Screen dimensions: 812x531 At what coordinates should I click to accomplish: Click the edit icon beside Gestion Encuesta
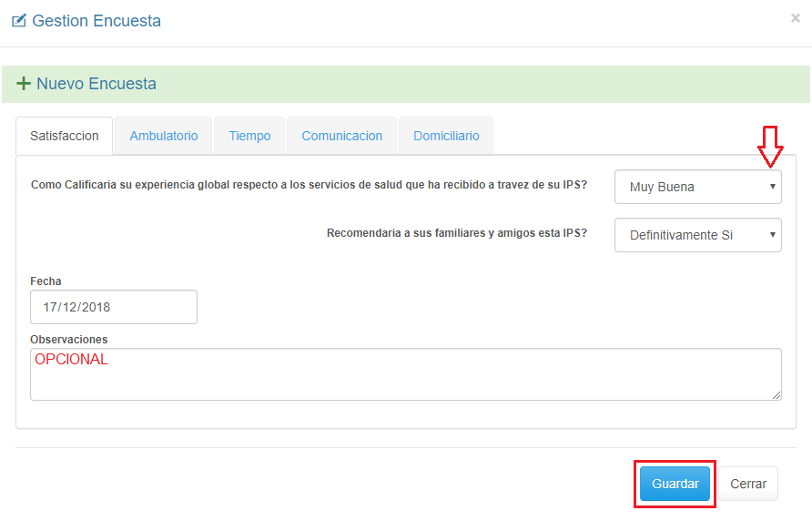18,20
